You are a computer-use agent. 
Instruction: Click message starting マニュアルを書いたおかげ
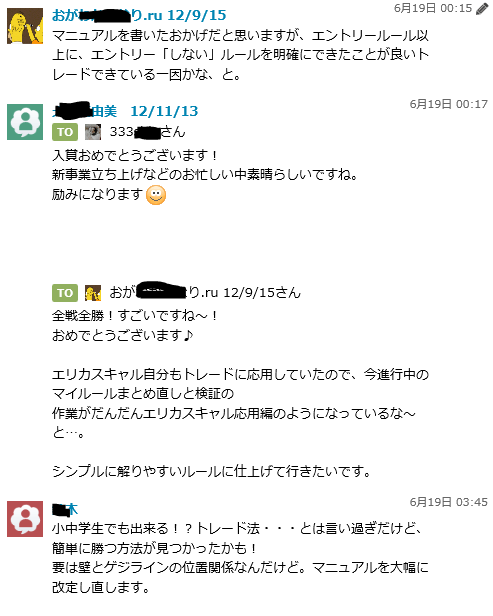click(x=240, y=55)
